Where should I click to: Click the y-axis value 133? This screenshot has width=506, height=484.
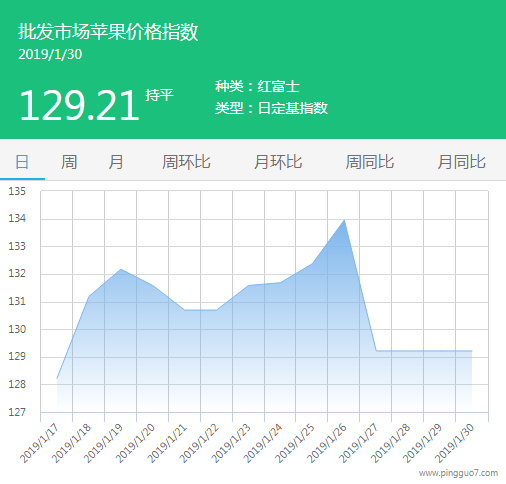pos(17,246)
